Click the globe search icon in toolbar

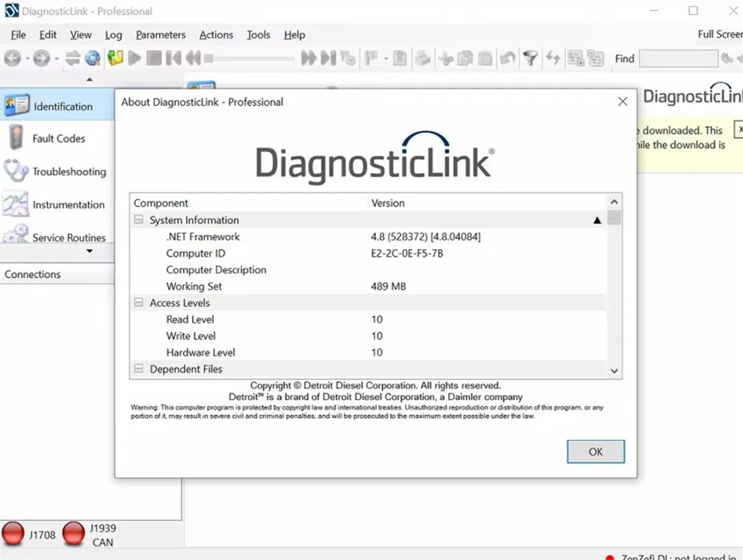click(x=93, y=58)
